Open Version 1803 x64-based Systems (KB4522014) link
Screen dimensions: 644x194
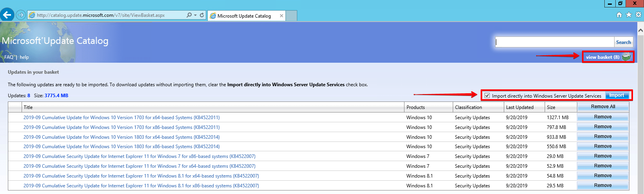click(x=121, y=137)
